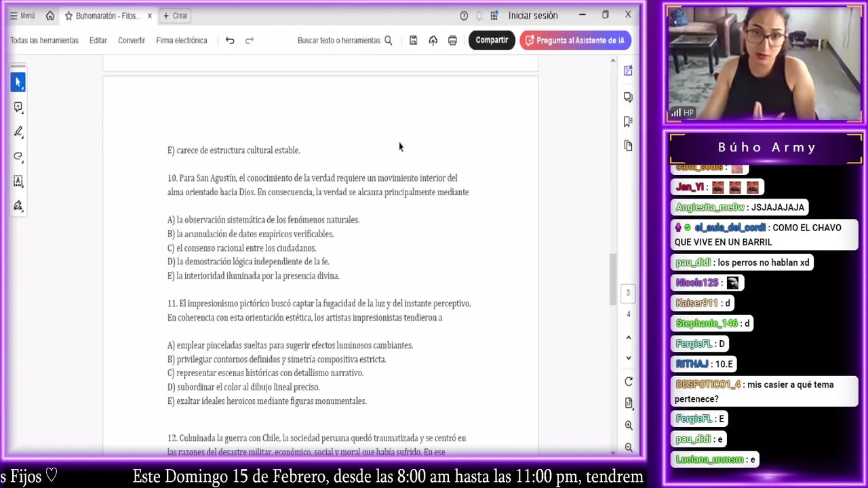Star the Buhomaratón document tab
This screenshot has width=868, height=488.
point(68,16)
